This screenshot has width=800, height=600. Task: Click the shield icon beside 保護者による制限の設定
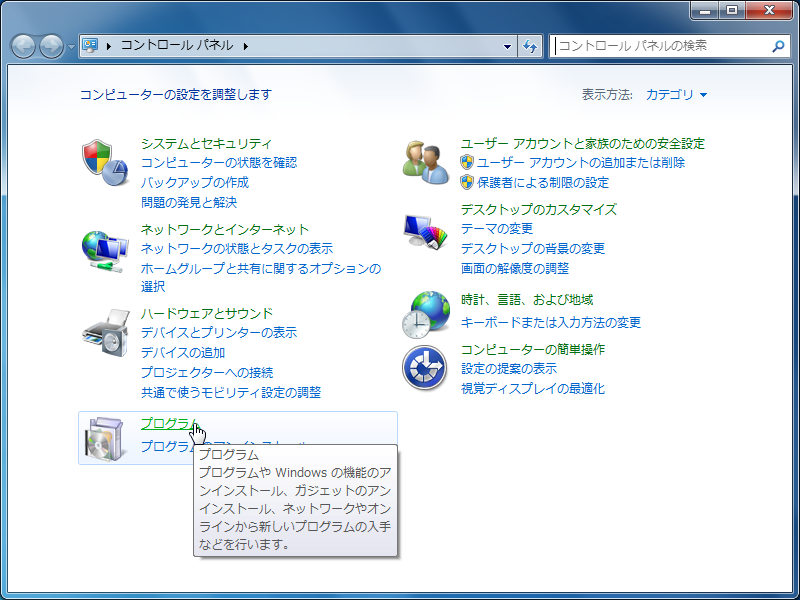467,182
